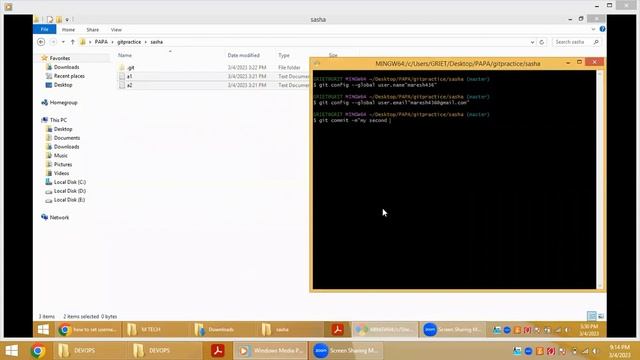
Task: Open Recent places in Favorites
Action: coord(69,76)
